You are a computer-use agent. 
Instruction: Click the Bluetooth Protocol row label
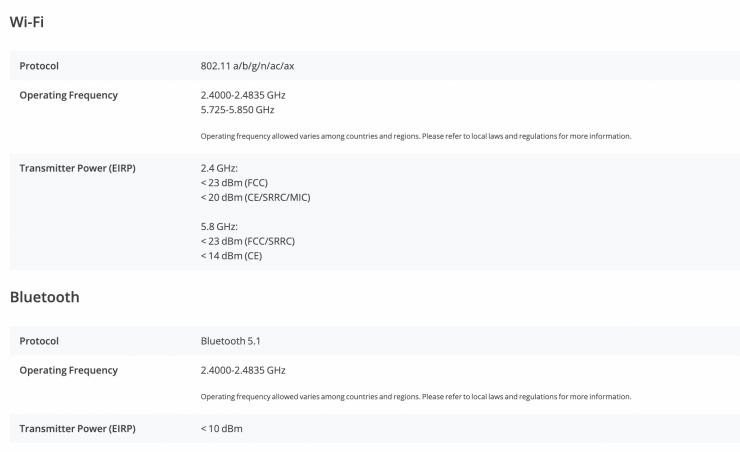pos(39,341)
